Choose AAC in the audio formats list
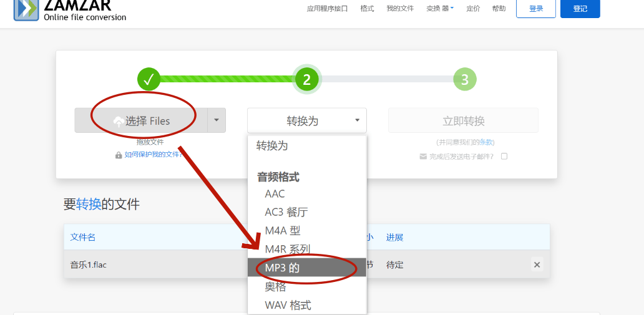The height and width of the screenshot is (315, 644). 275,194
